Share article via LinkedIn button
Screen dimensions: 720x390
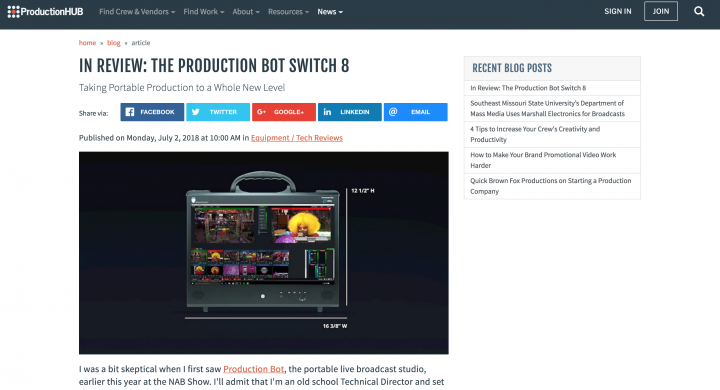click(x=349, y=112)
